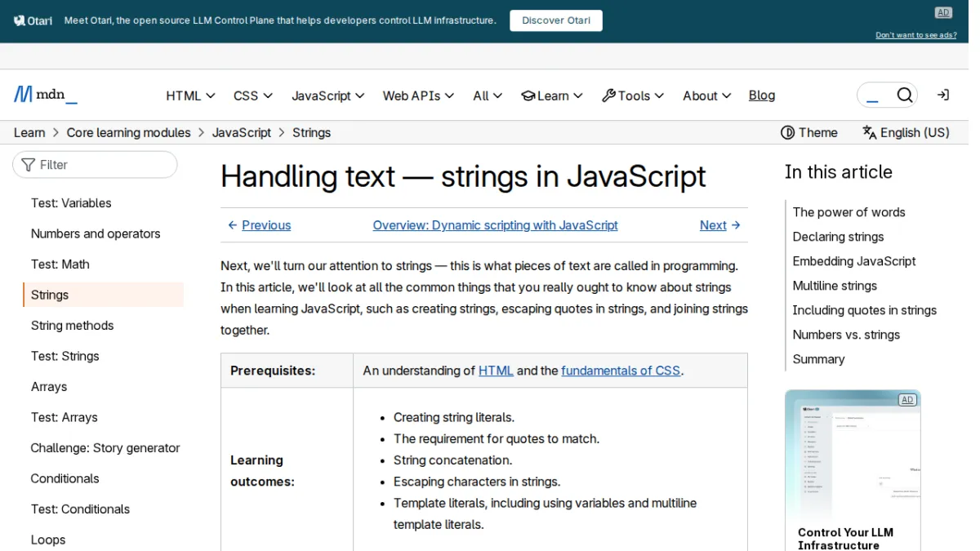This screenshot has height=551, width=980.
Task: Expand the All menu
Action: [488, 96]
